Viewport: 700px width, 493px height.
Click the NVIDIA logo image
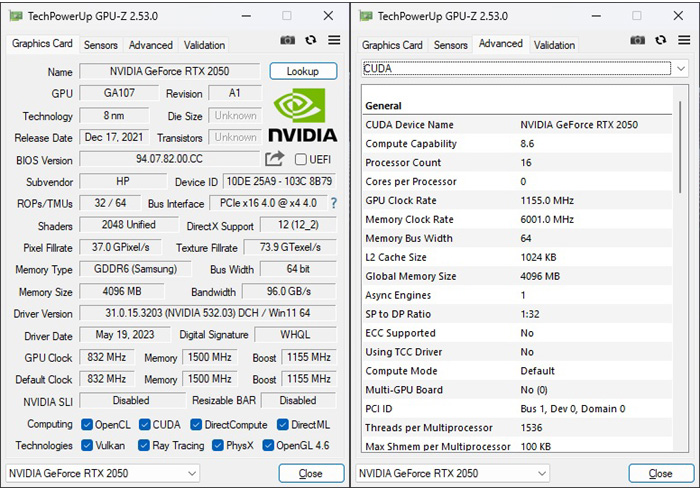click(302, 115)
